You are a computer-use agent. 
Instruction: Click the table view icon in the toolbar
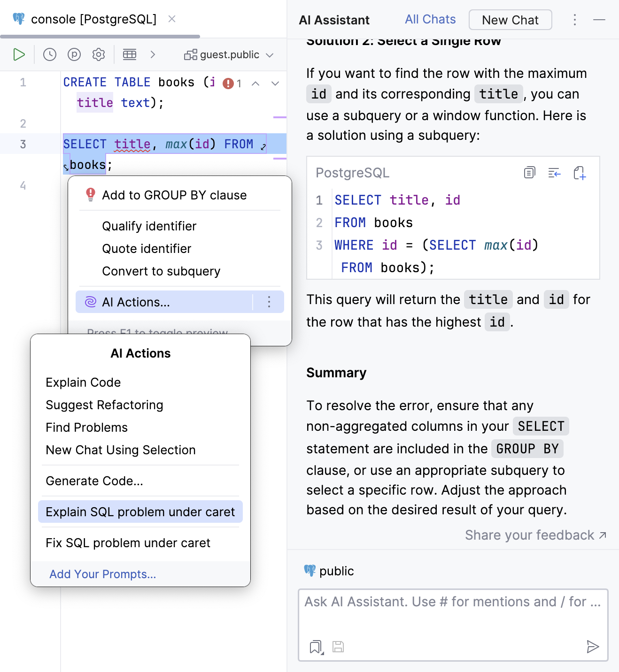[129, 54]
